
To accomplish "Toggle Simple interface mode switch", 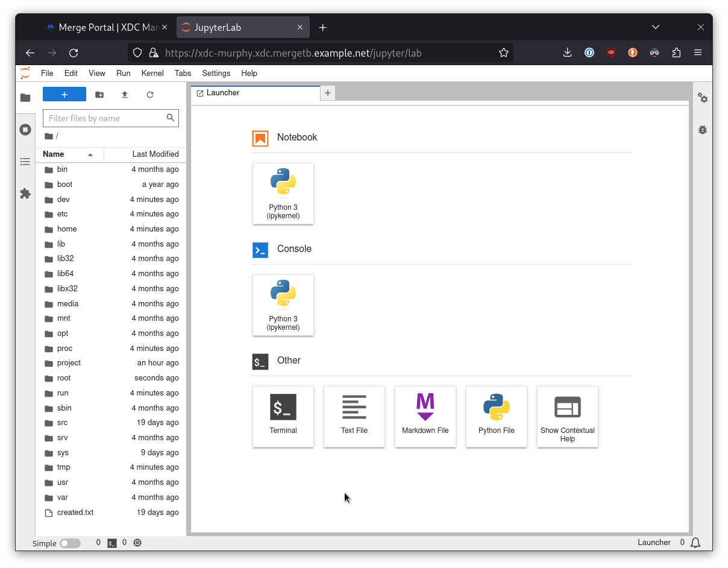I will 70,543.
